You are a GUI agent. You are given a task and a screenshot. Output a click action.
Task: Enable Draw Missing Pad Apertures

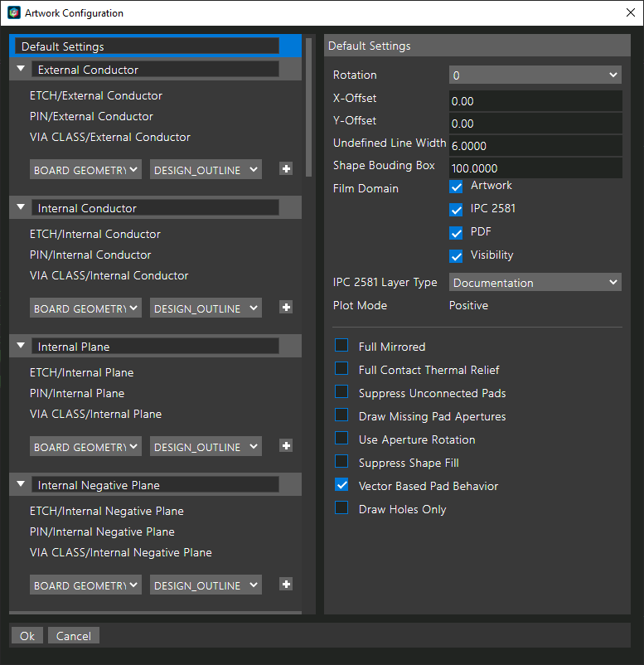(341, 415)
